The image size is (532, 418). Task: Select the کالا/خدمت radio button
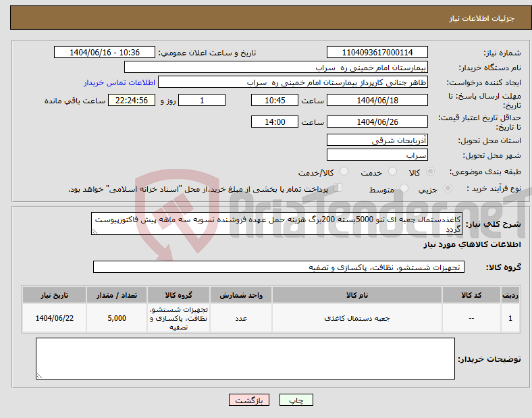(344, 172)
